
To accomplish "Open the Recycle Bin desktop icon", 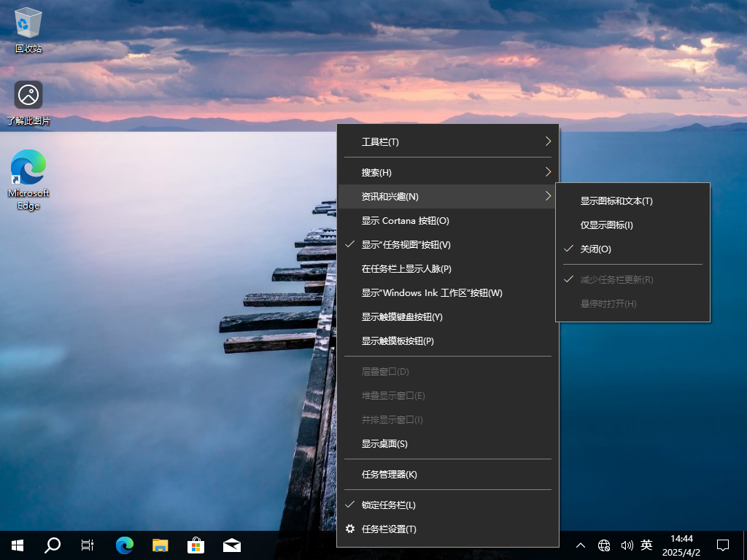I will (28, 29).
